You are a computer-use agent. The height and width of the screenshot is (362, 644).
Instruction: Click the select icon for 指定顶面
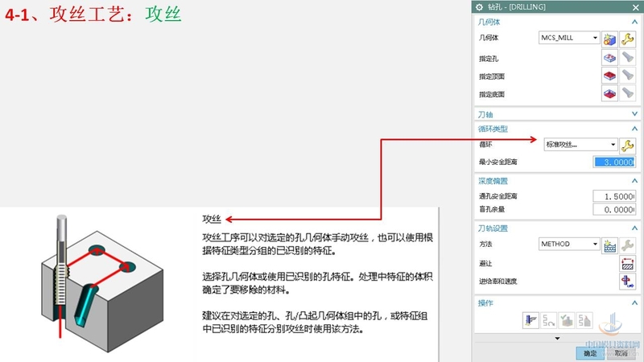point(610,76)
